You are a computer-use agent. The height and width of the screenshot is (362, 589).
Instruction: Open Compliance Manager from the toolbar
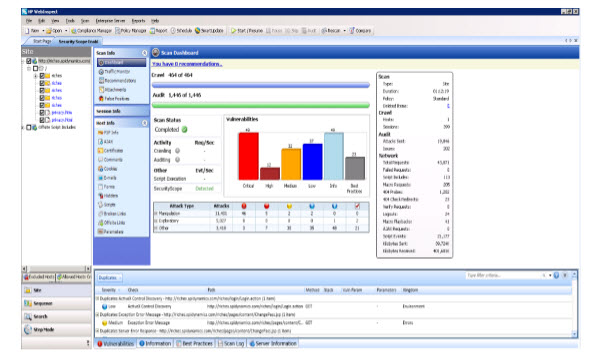click(x=91, y=31)
